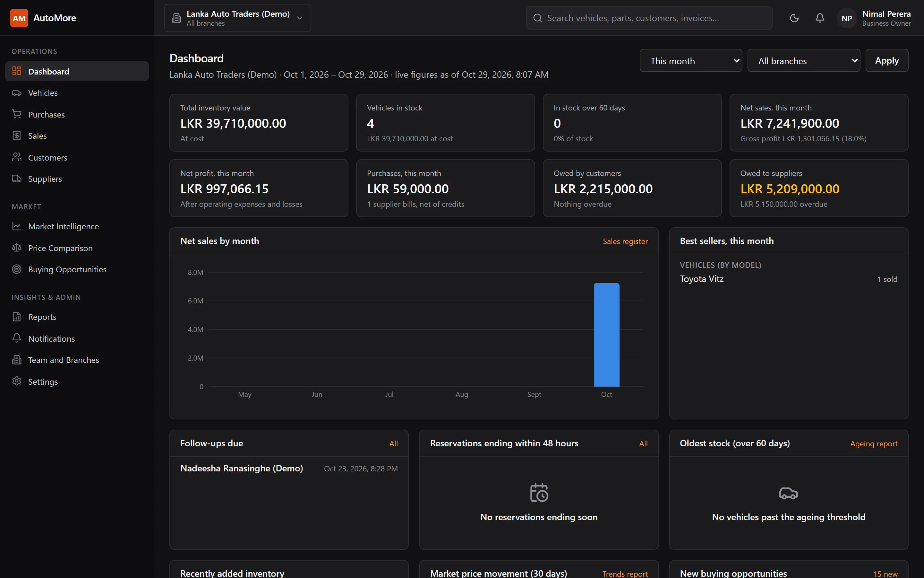Click the Total inventory value LKR 39,710,000.00 figure
Viewport: 924px width, 578px height.
233,124
